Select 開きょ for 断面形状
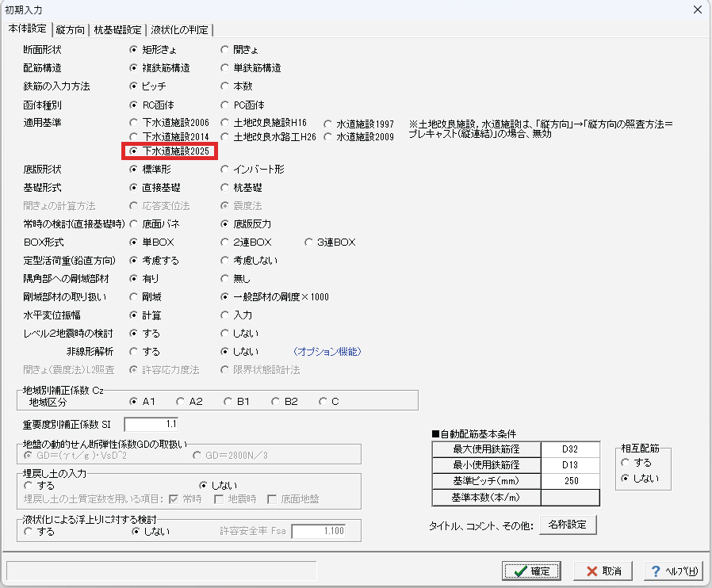 [239, 49]
